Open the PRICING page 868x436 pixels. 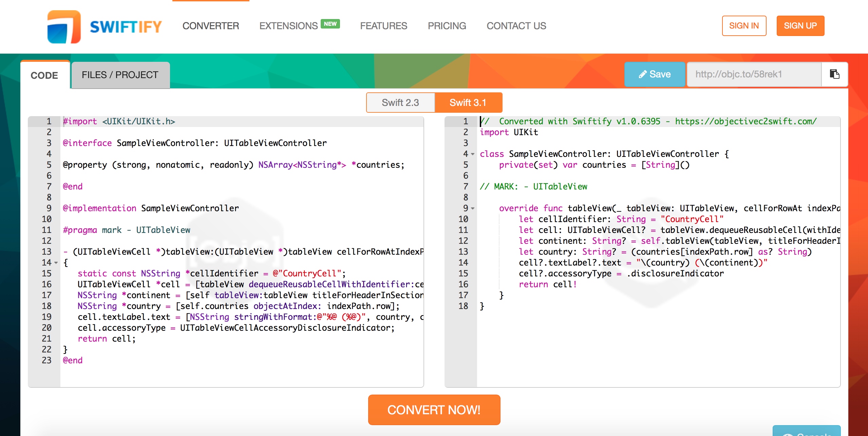tap(447, 26)
